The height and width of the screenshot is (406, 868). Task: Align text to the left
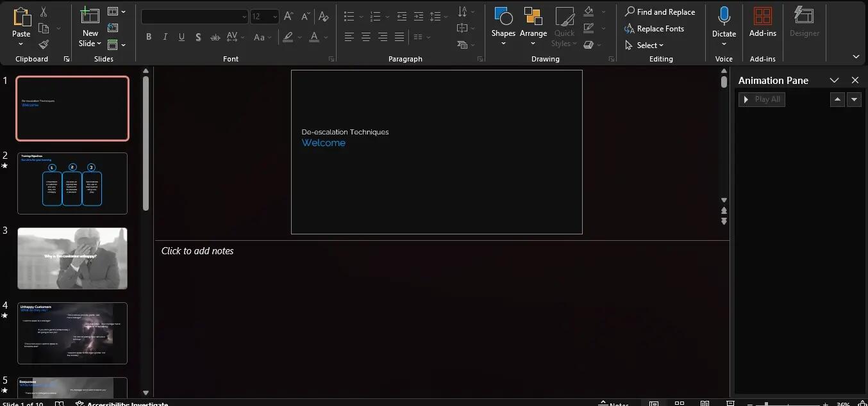(349, 37)
